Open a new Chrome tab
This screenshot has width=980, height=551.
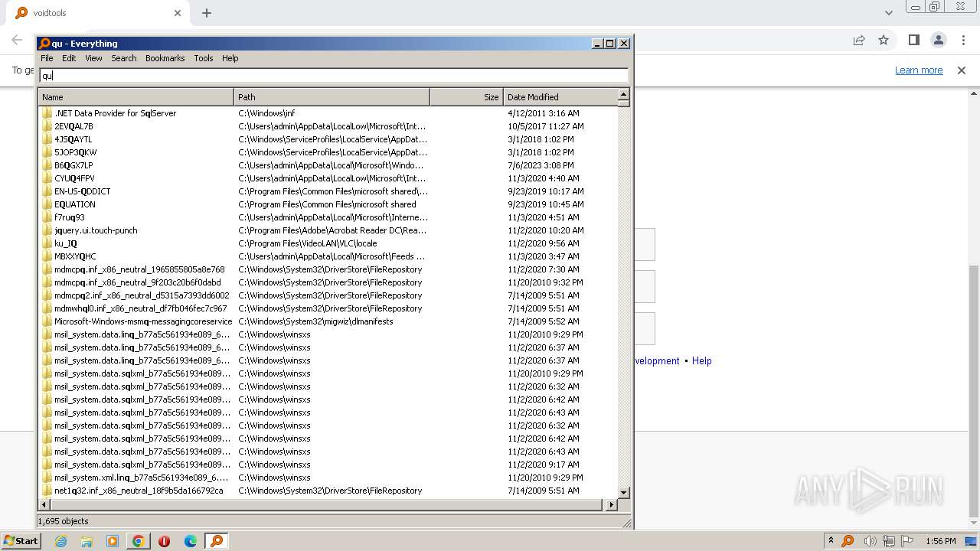click(207, 13)
